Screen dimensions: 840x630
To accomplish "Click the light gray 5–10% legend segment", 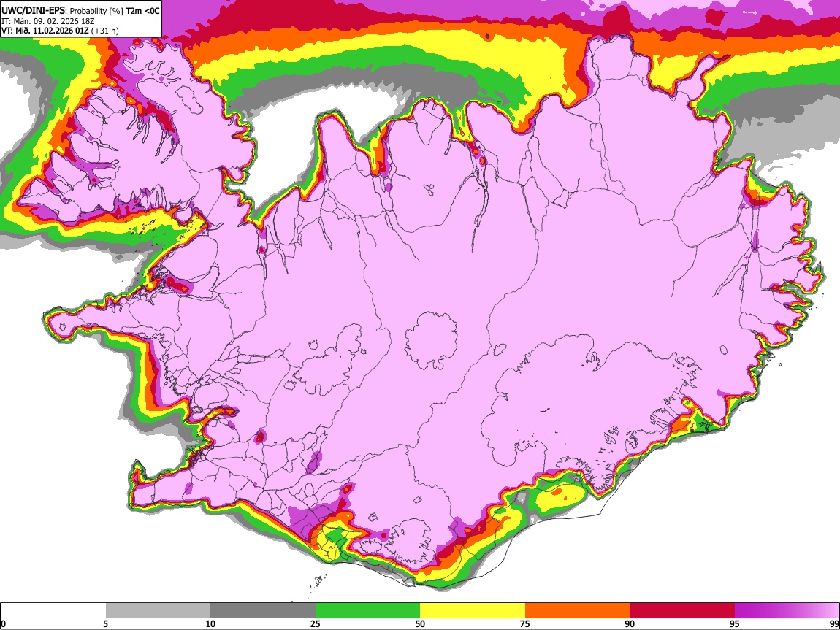I will click(x=158, y=611).
